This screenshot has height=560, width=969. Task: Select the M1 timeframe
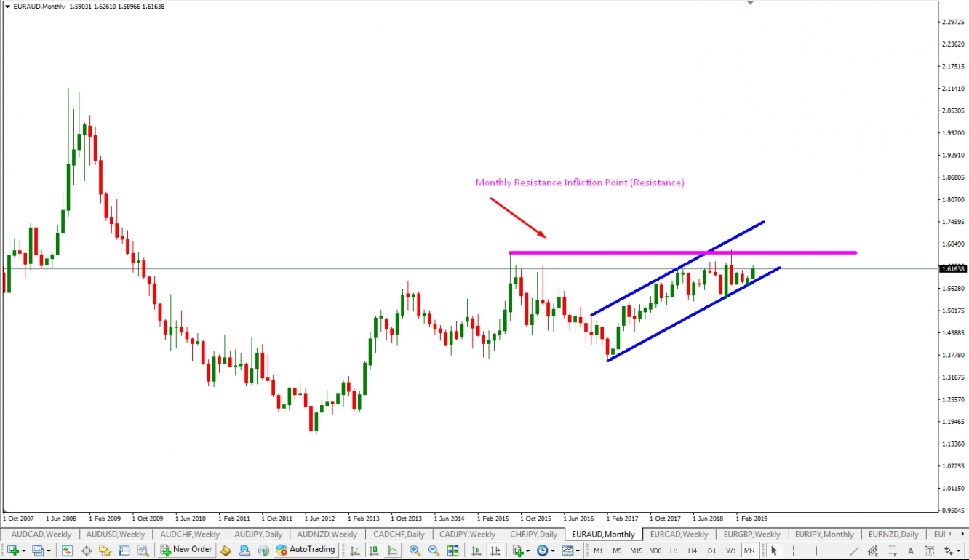coord(599,551)
